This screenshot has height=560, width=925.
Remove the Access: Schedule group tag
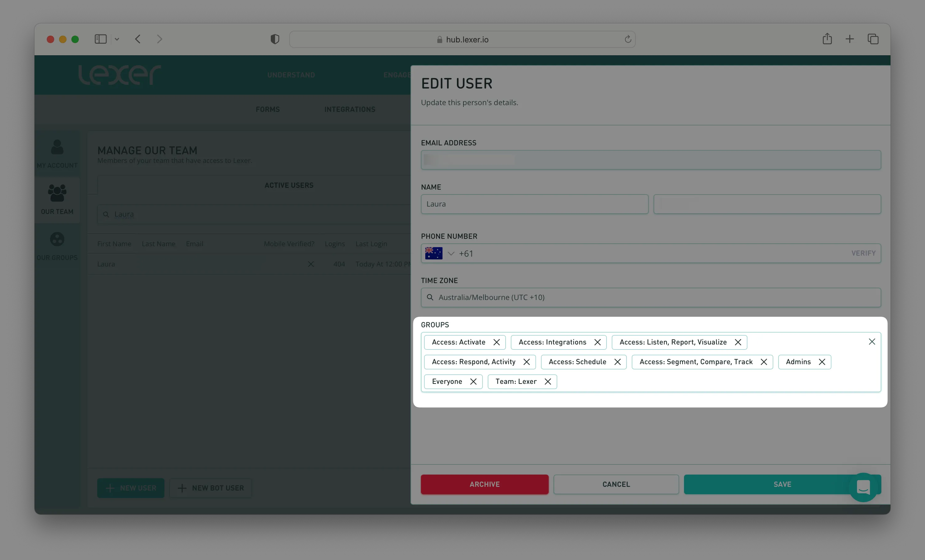coord(617,361)
